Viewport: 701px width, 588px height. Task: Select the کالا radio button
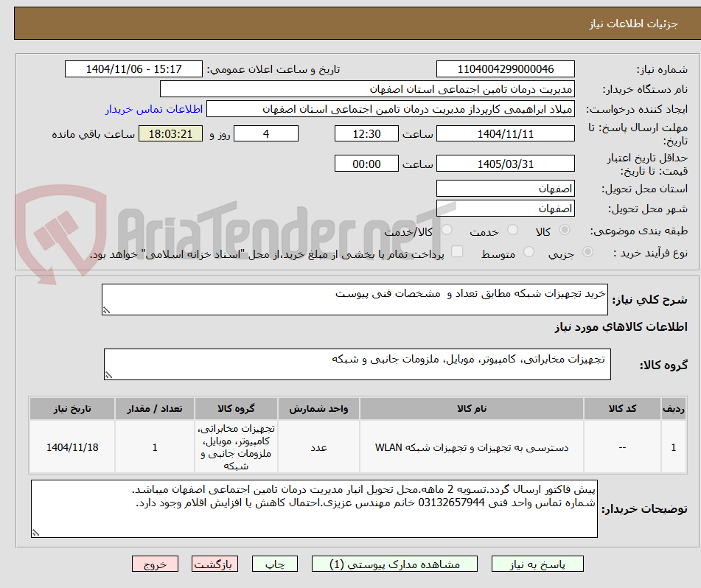tap(565, 230)
